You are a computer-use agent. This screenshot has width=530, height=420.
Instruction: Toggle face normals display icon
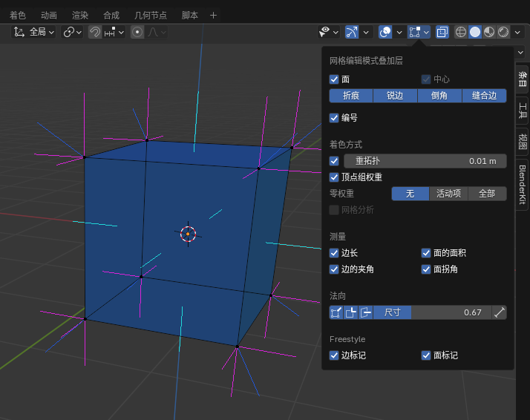click(366, 312)
